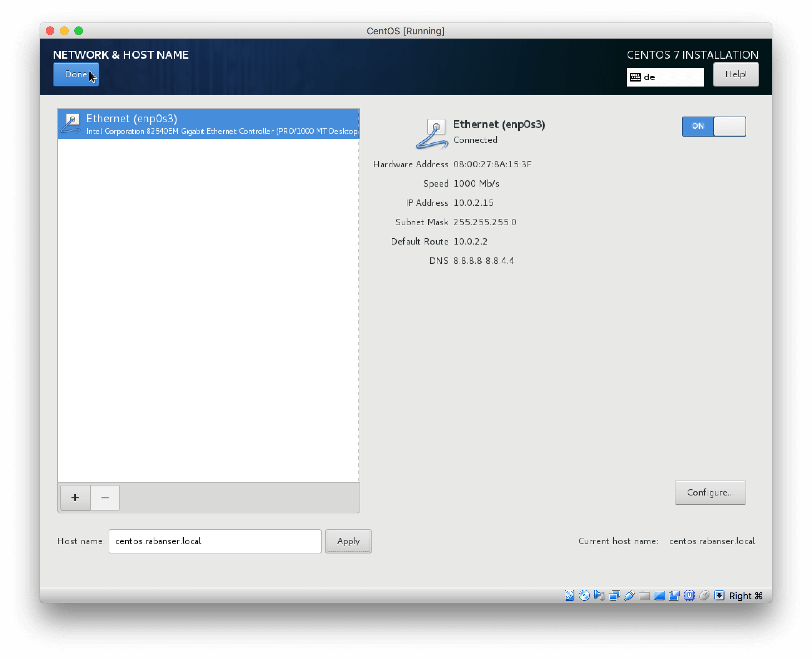Click Done to confirm network settings

tap(76, 74)
